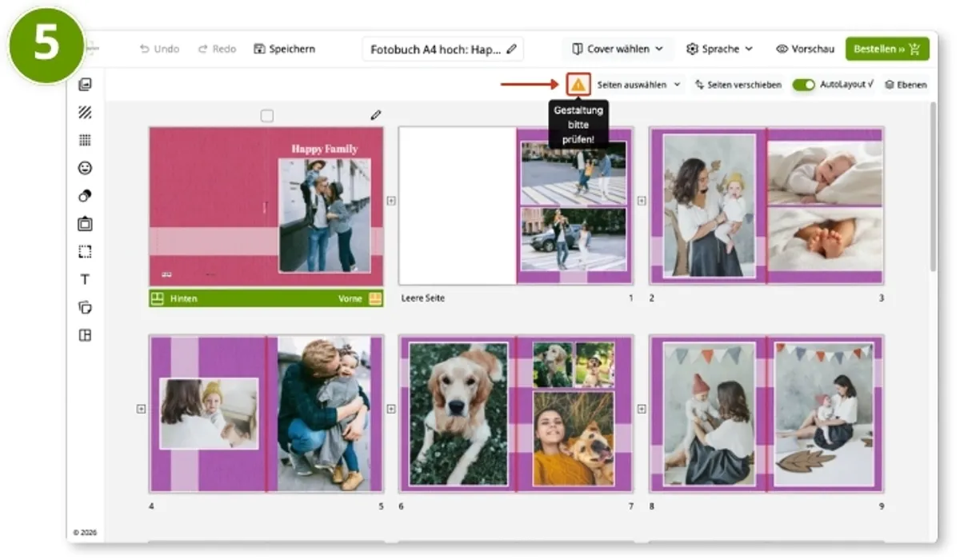Click the plus icon between page 1 and page 2
The height and width of the screenshot is (560, 960).
point(642,201)
